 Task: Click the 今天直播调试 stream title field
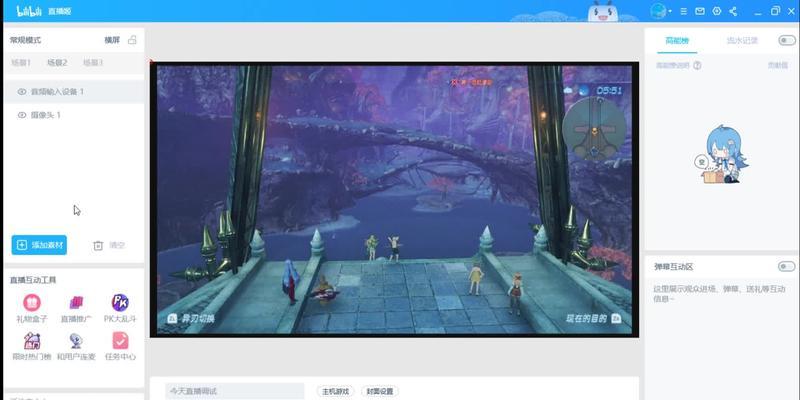click(235, 391)
